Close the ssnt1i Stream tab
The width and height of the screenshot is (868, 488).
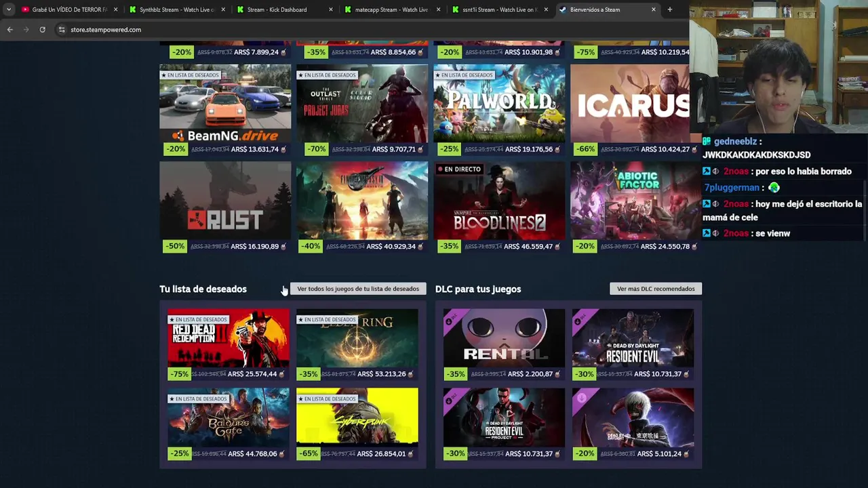tap(546, 9)
